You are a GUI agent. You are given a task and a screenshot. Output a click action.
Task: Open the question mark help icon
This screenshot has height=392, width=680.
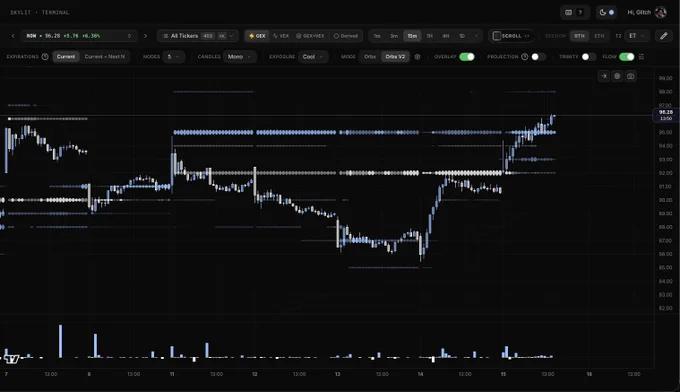[x=580, y=13]
